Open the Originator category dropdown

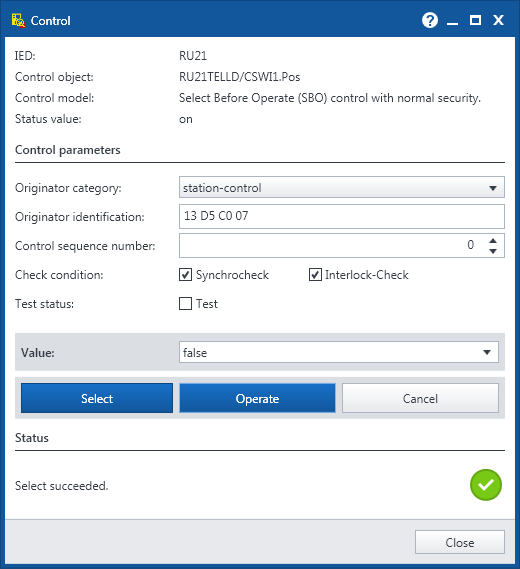pyautogui.click(x=341, y=188)
